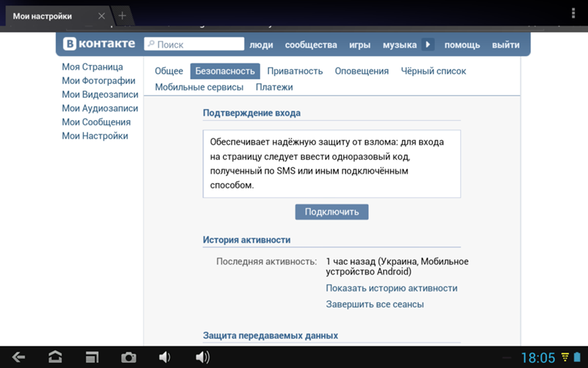This screenshot has width=588, height=368.
Task: Open the browser three-dot overflow menu
Action: click(x=573, y=14)
